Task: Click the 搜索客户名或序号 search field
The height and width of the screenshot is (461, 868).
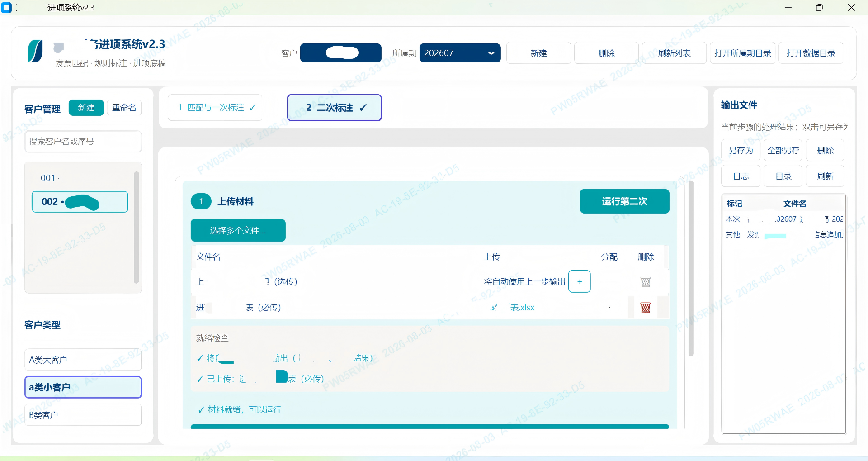Action: 83,142
